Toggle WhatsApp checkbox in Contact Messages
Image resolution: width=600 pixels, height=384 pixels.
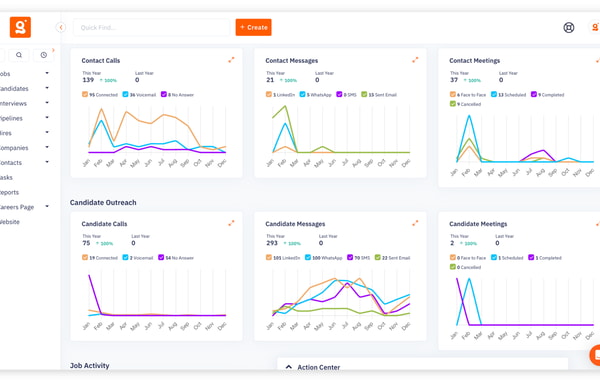tap(302, 94)
